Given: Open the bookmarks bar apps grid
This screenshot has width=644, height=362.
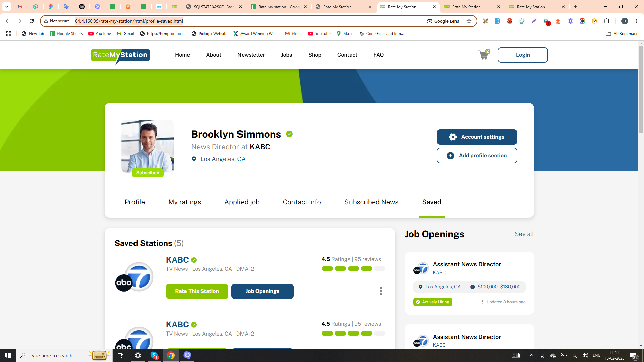Looking at the screenshot, I should (9, 34).
